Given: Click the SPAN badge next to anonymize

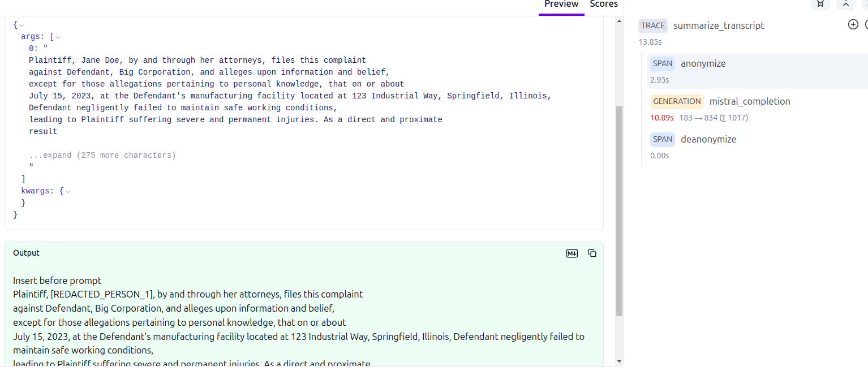Looking at the screenshot, I should tap(662, 64).
